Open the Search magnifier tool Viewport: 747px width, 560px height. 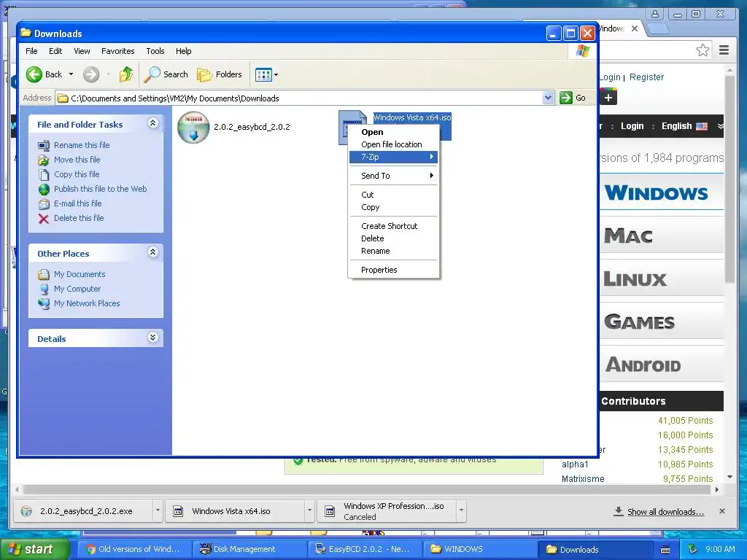[x=166, y=74]
